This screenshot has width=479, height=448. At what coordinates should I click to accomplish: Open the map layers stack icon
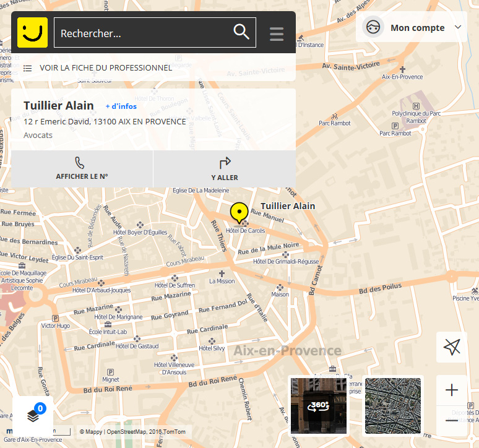tap(33, 416)
